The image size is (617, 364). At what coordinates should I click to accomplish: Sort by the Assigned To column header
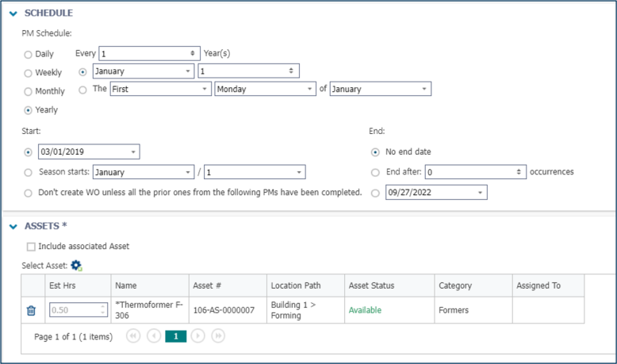coord(538,285)
